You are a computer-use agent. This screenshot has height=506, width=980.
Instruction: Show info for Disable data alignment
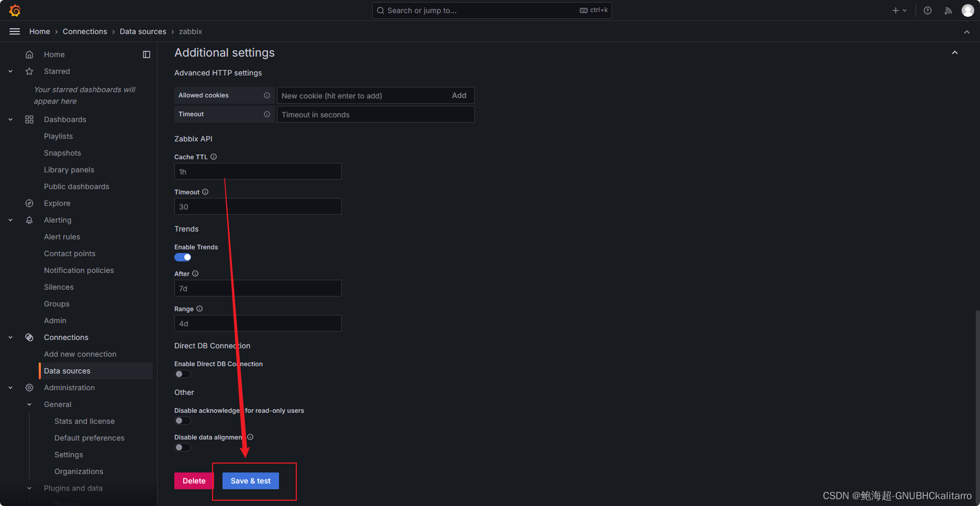[250, 437]
